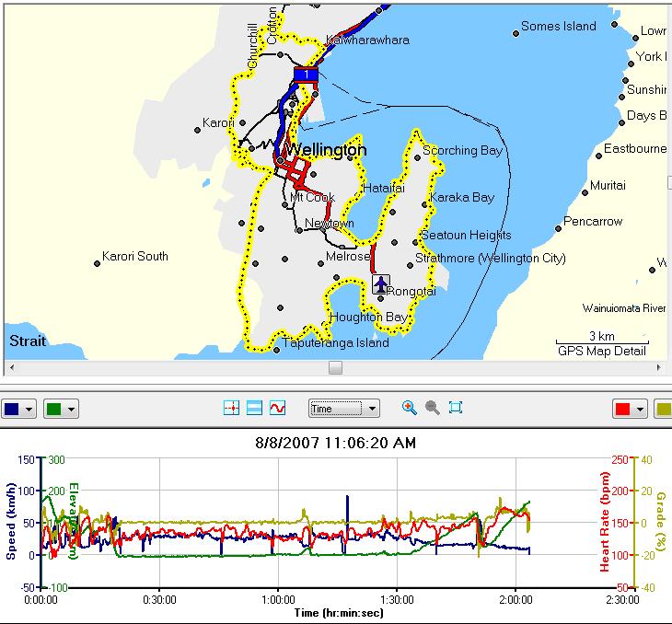Click the map horizontal scrollbar thumb

click(x=335, y=367)
